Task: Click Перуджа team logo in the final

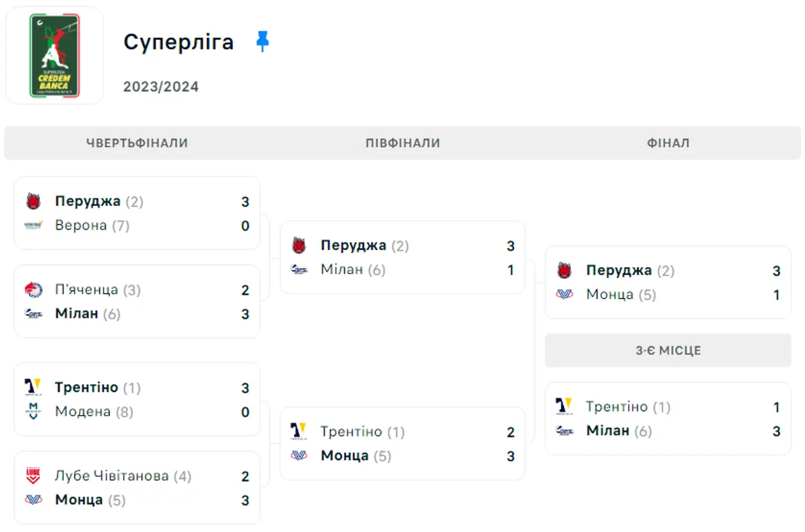Action: (x=565, y=270)
